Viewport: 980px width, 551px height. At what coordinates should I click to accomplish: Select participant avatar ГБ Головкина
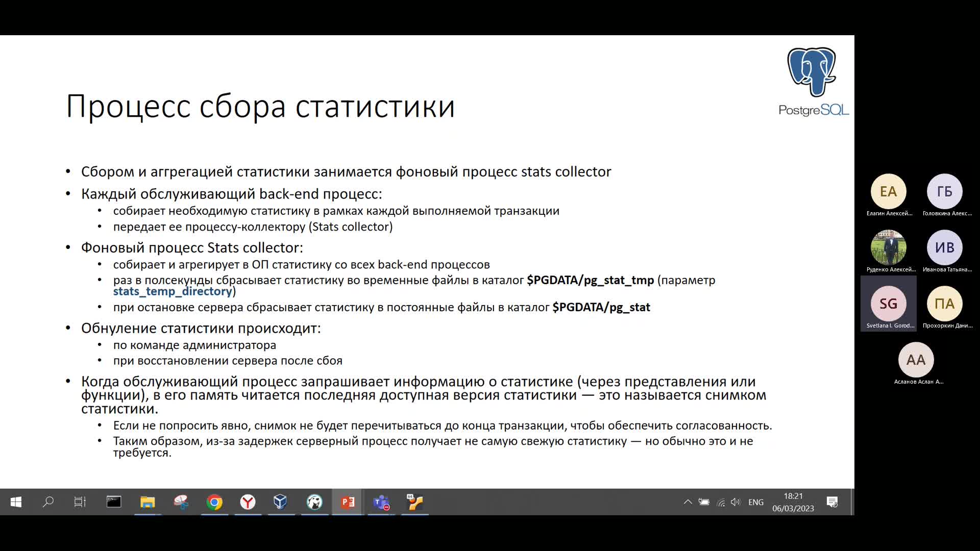(945, 191)
